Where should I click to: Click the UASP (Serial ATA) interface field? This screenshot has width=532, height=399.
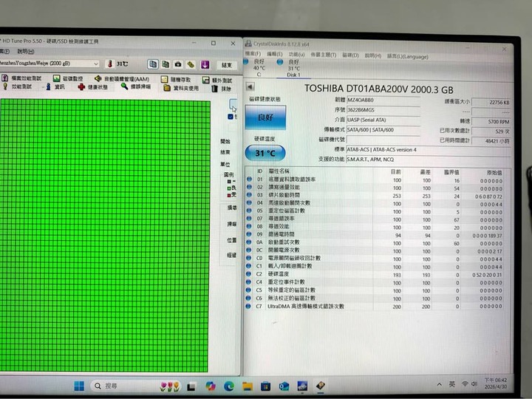tap(383, 120)
